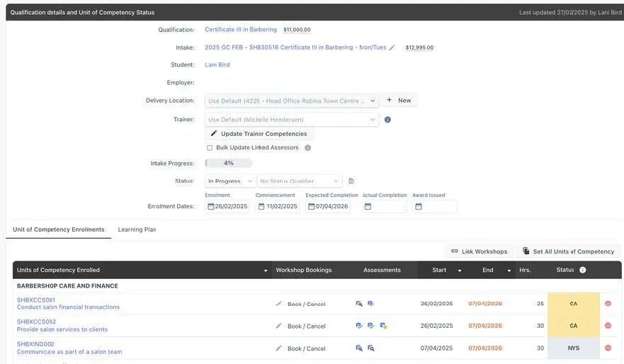
Task: Remove SHBXIND002 unit with red minus icon
Action: (x=608, y=348)
